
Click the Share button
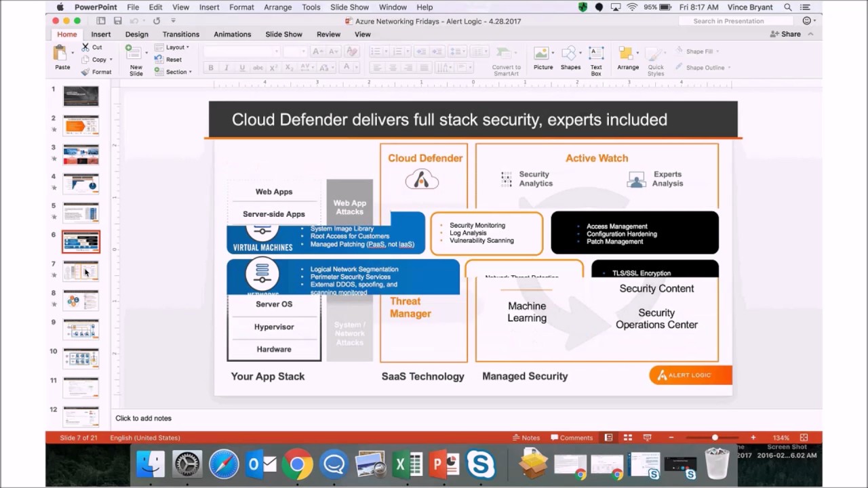coord(785,34)
